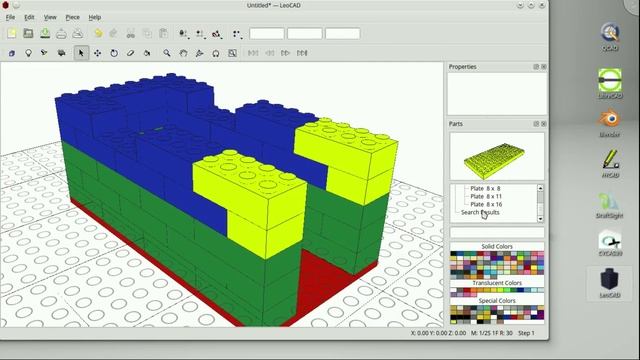Cut the selected pieces
The image size is (640, 360).
131,33
